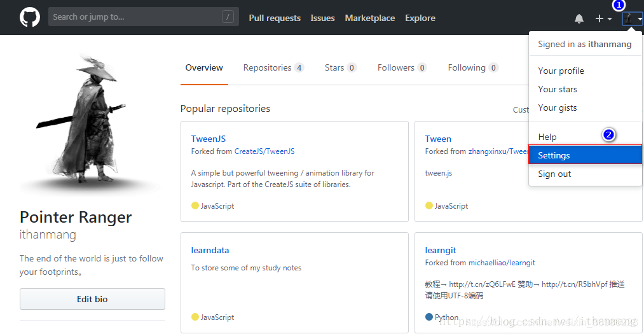Click the bio text about end of the world

click(x=91, y=265)
